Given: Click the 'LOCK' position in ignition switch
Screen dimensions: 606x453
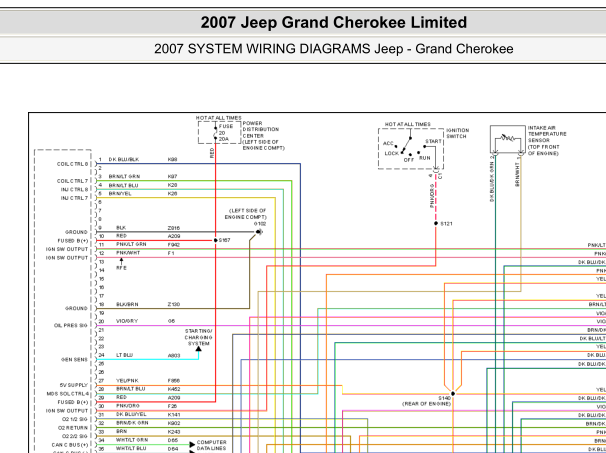Looking at the screenshot, I should tap(392, 153).
